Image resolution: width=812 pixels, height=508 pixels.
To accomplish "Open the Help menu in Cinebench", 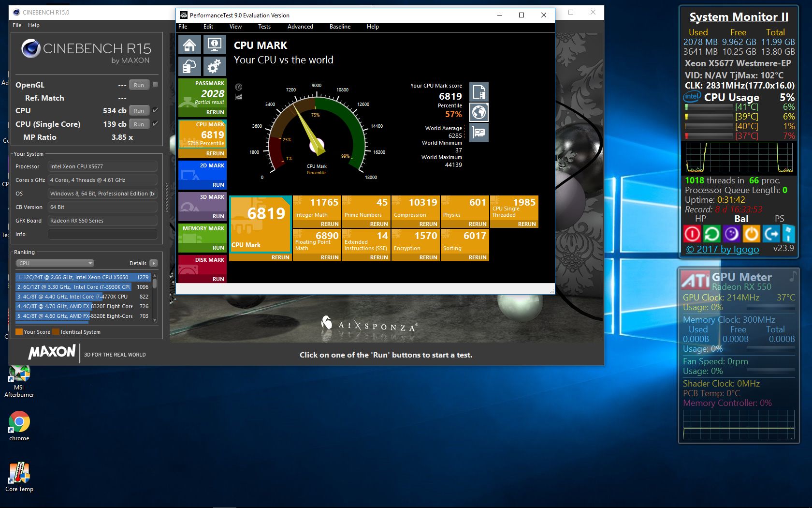I will point(34,25).
